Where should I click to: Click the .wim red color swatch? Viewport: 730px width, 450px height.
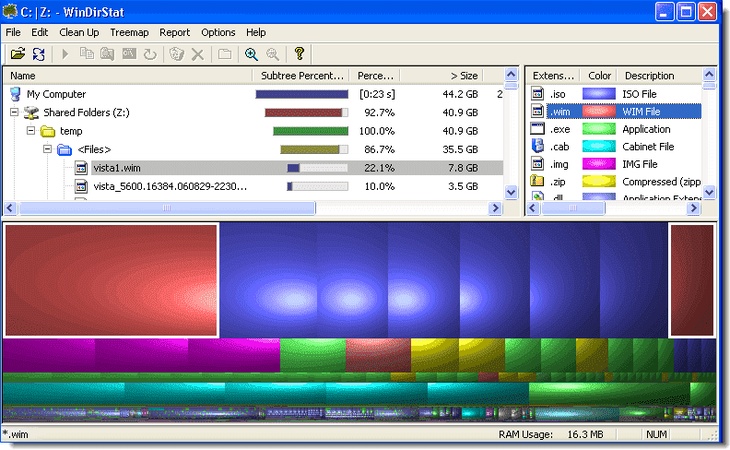(599, 112)
